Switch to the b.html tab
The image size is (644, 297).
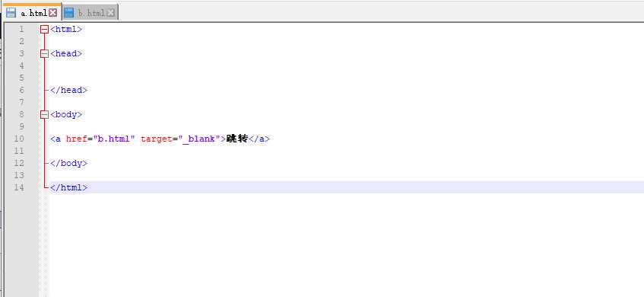90,13
